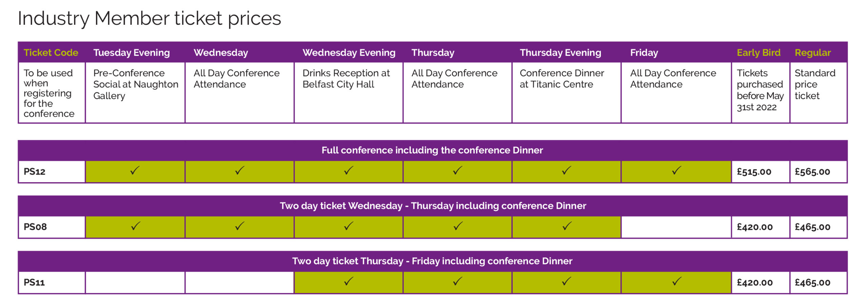The image size is (868, 306).
Task: Click the Full conference including Dinner banner
Action: (433, 150)
